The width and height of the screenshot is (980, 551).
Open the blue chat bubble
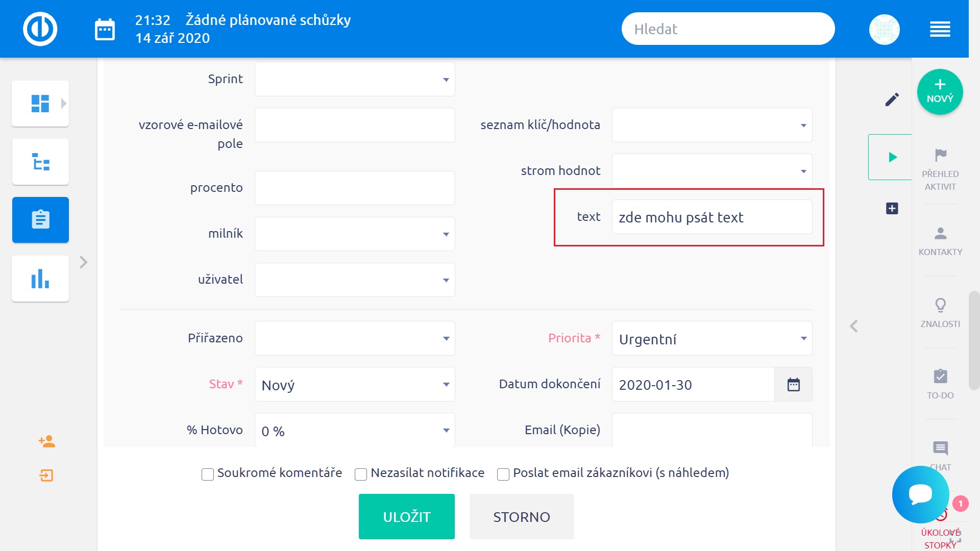[920, 494]
